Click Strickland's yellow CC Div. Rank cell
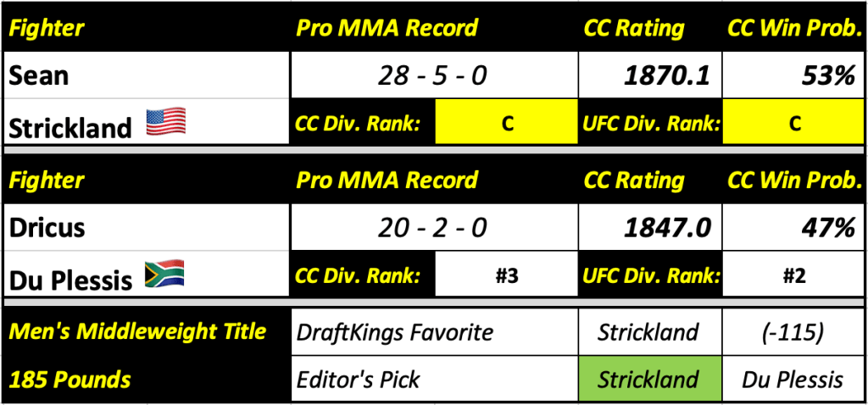Image resolution: width=868 pixels, height=405 pixels. click(507, 124)
